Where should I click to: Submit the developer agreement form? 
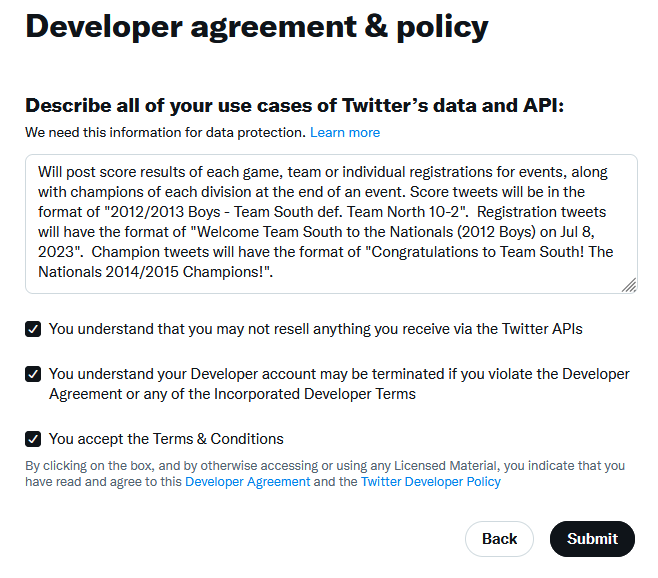[592, 539]
